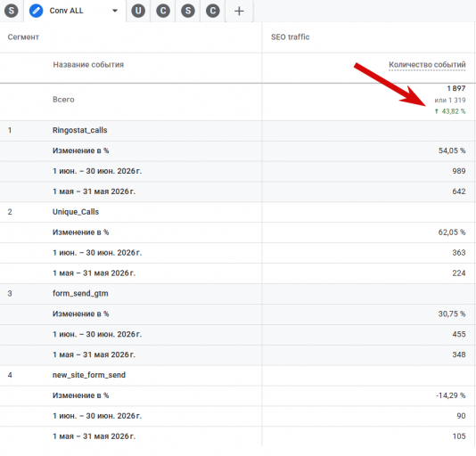Image resolution: width=476 pixels, height=456 pixels.
Task: Switch to the S tab after Conv ALL
Action: [188, 11]
